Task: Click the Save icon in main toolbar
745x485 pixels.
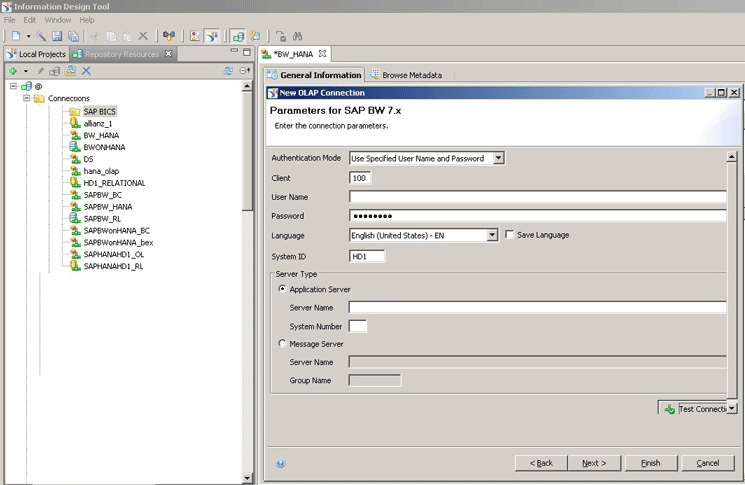Action: pos(58,36)
